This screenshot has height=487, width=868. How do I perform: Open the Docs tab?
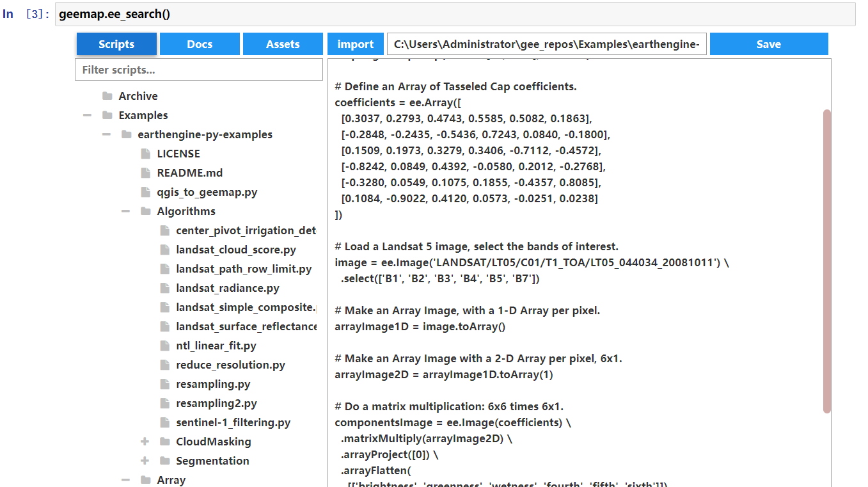(x=200, y=44)
